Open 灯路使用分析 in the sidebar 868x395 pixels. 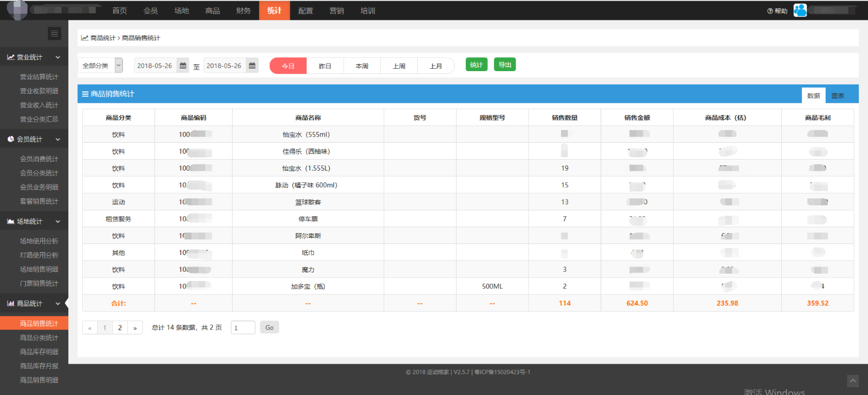tap(39, 255)
